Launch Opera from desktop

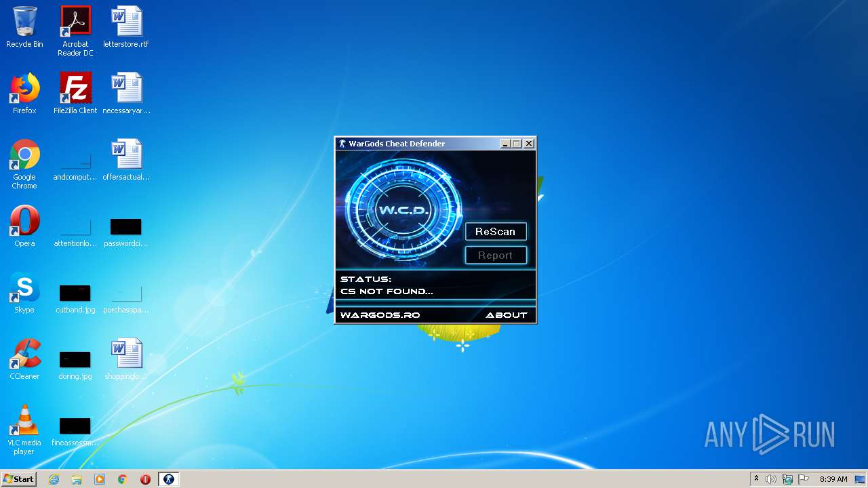tap(24, 226)
